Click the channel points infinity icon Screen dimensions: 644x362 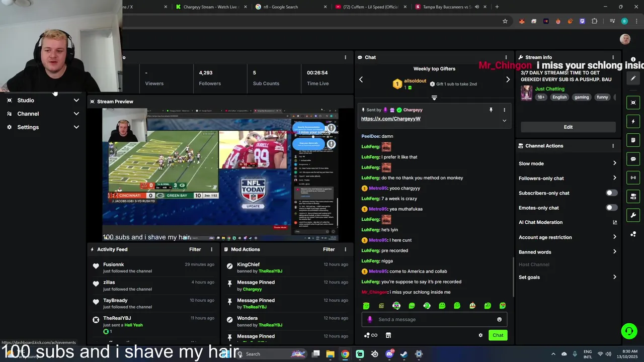[x=371, y=335]
